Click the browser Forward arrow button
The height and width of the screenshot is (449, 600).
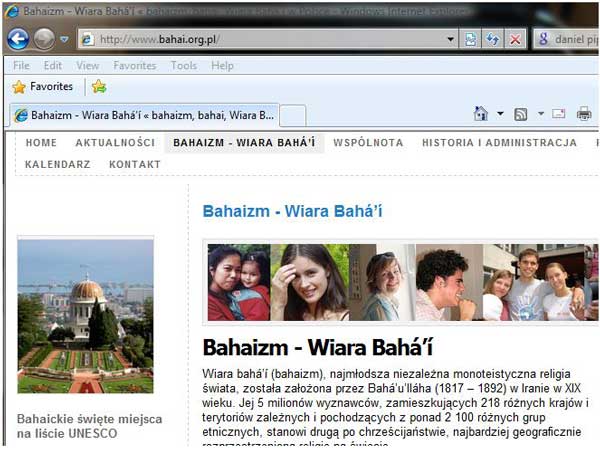(x=44, y=39)
